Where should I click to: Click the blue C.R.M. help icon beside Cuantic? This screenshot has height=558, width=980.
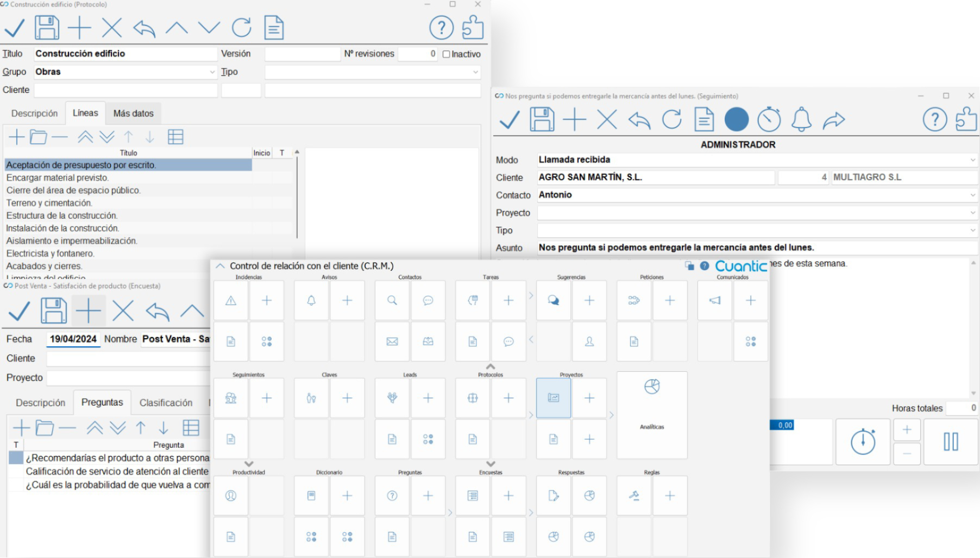pos(705,266)
